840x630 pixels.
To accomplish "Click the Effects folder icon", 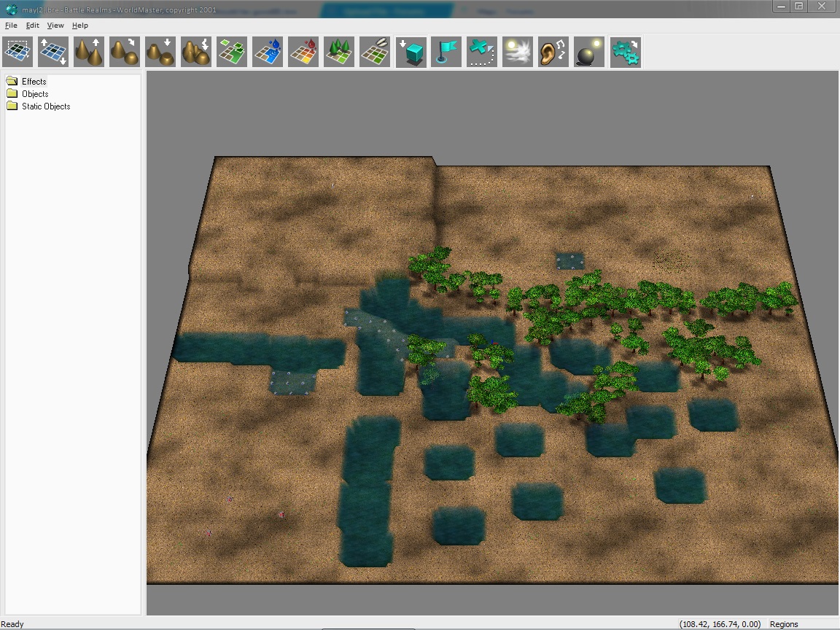I will (x=12, y=81).
